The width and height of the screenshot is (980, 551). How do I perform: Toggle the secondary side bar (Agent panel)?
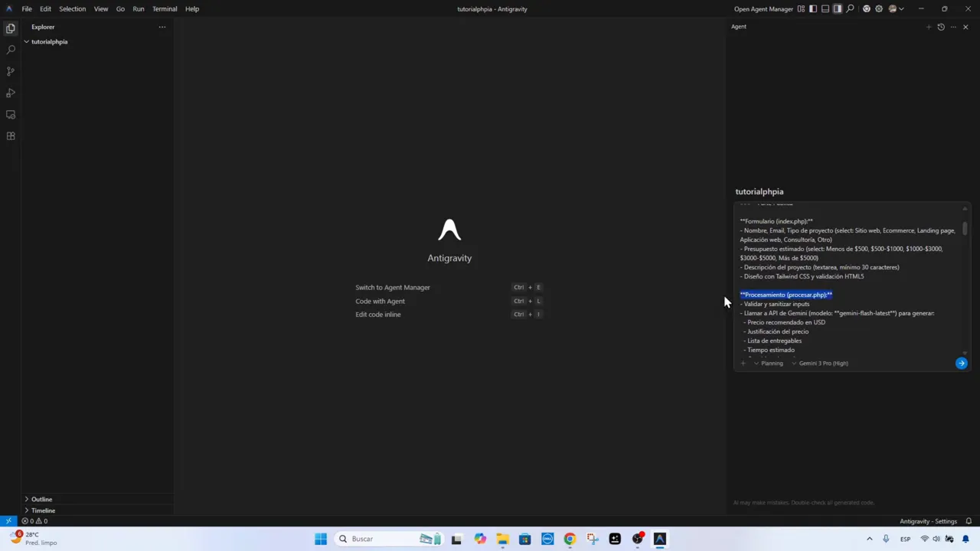838,9
